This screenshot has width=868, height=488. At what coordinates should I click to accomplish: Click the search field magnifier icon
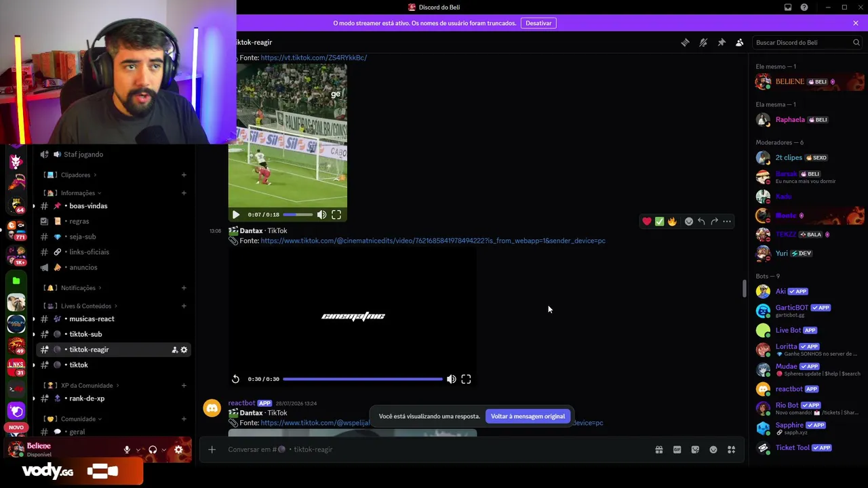pos(856,43)
